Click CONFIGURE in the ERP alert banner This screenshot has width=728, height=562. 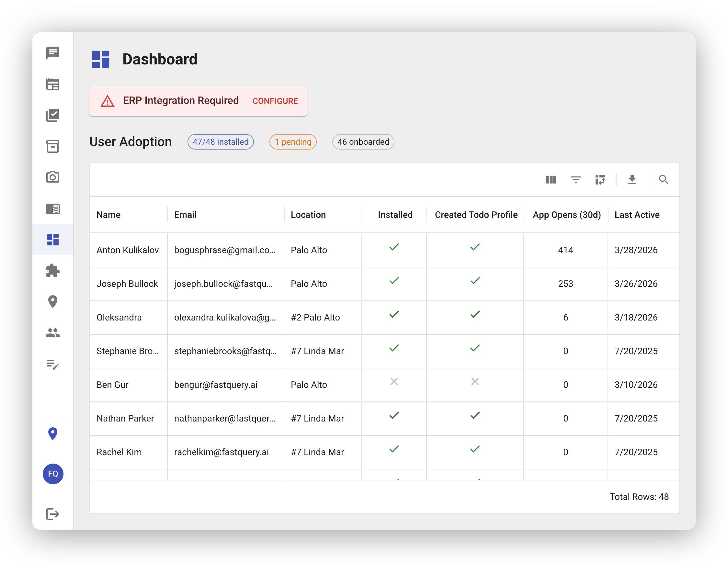point(275,101)
